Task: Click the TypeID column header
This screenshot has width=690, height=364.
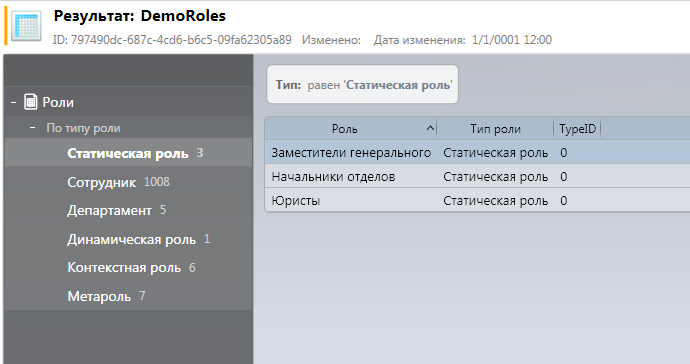Action: 577,129
